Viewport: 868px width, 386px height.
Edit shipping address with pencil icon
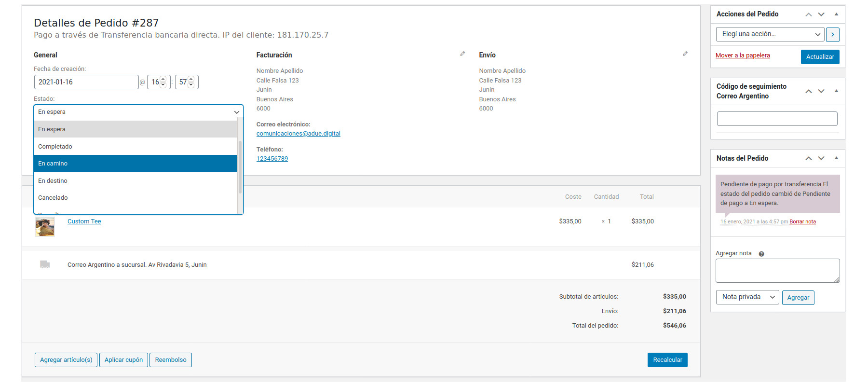685,54
